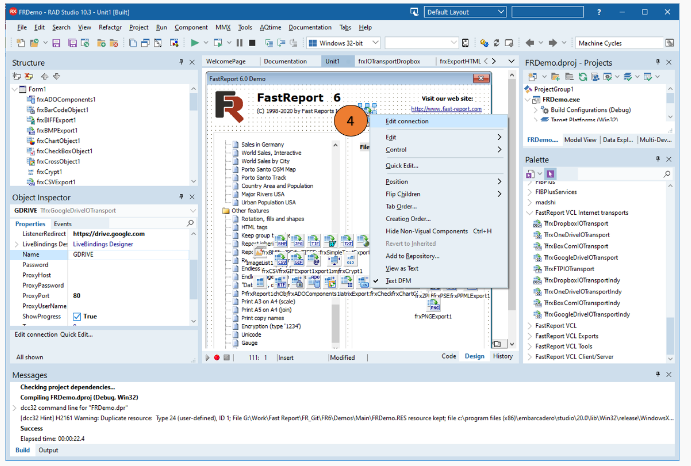Screen dimensions: 691x466
Task: Click the IDE Insight search box
Action: click(547, 12)
